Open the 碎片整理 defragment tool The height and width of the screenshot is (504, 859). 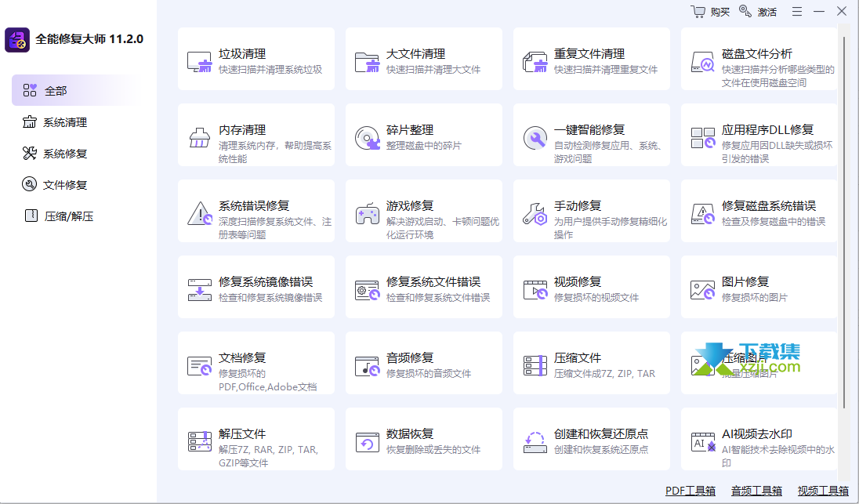423,135
